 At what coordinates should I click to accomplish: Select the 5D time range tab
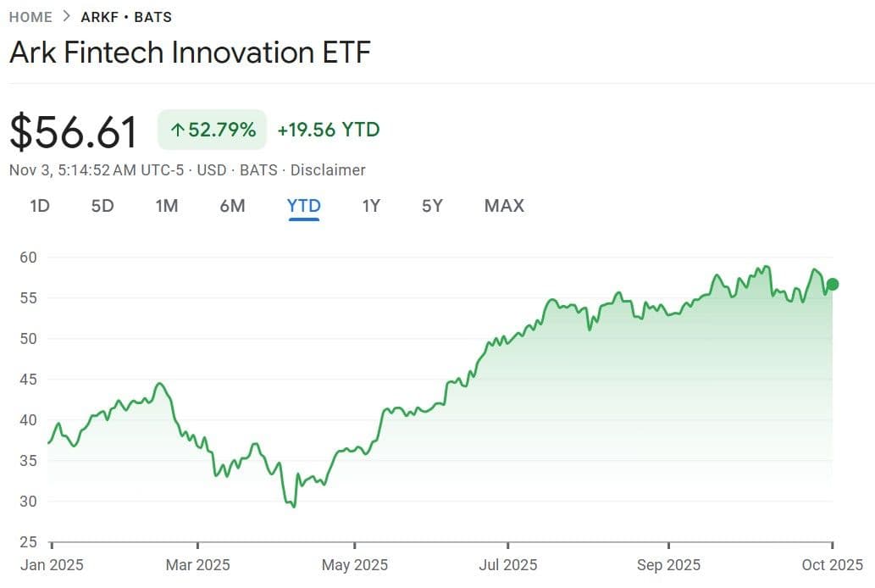click(102, 205)
